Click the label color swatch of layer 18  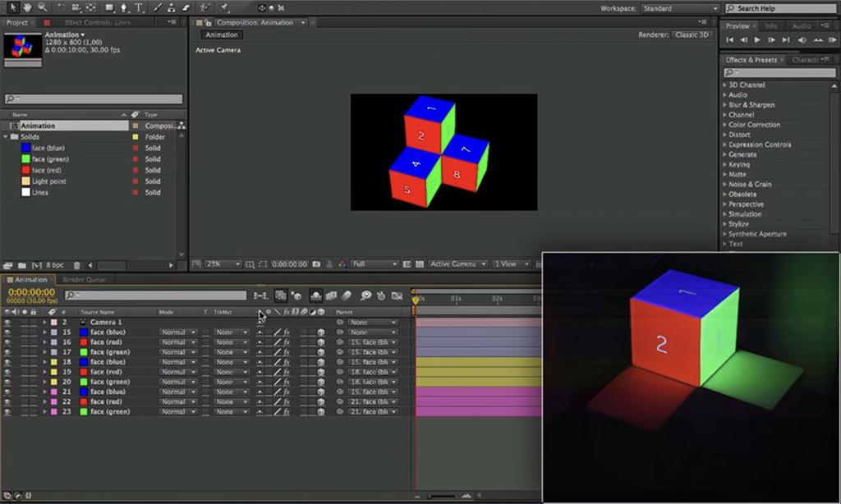(x=54, y=362)
